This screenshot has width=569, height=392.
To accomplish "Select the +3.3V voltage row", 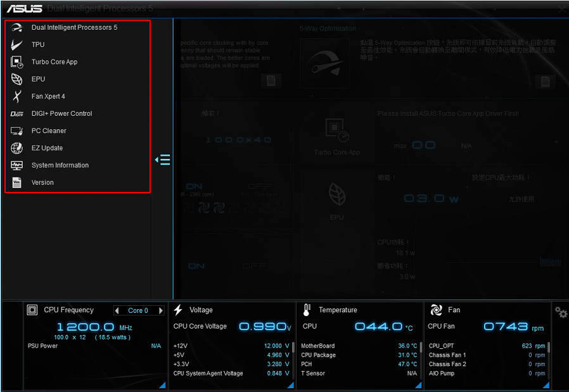I will [231, 364].
